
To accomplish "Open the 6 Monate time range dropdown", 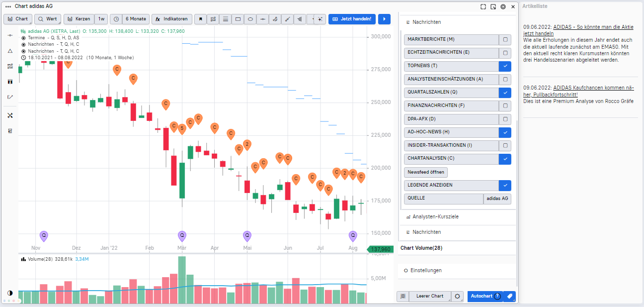I will coord(136,19).
